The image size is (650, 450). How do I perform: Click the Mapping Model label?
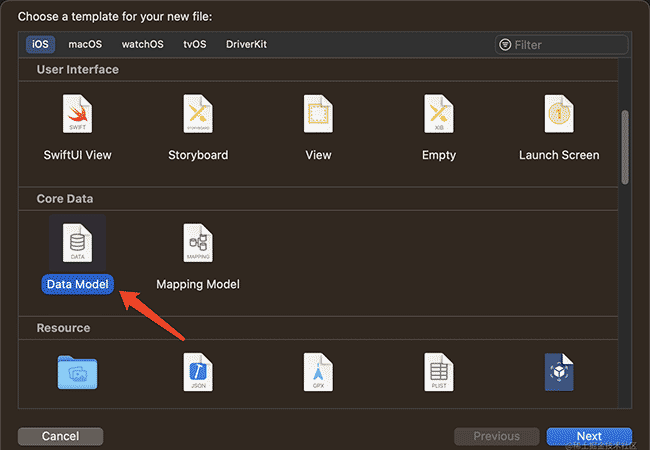click(198, 284)
